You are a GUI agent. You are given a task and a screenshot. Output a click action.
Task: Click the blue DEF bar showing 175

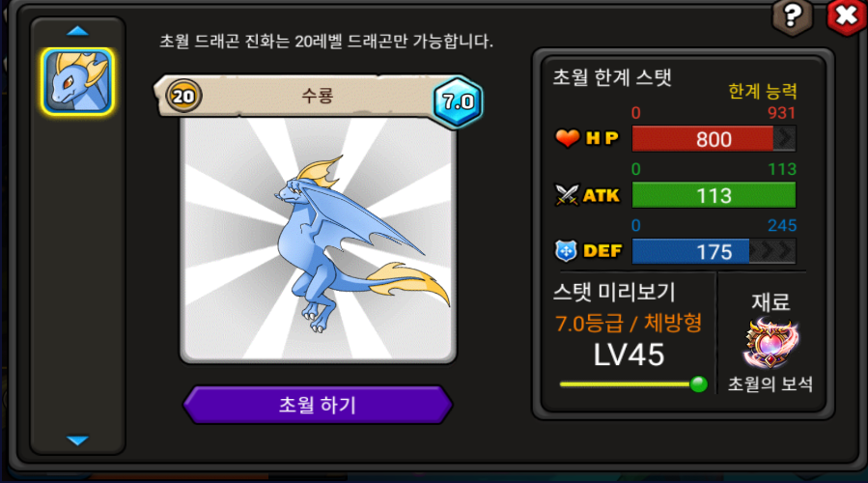[x=714, y=251]
